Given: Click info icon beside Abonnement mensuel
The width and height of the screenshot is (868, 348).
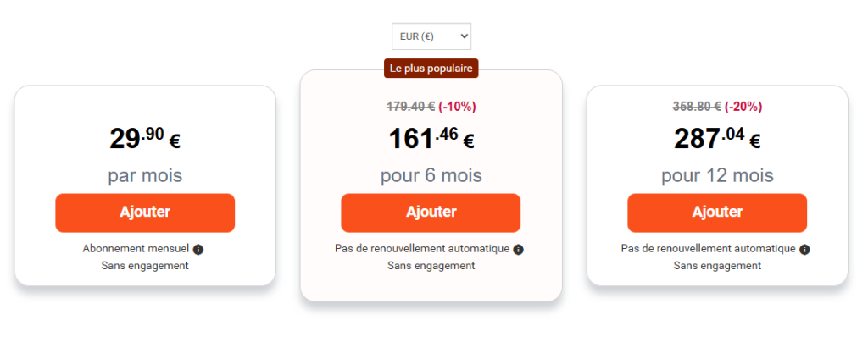Looking at the screenshot, I should pyautogui.click(x=198, y=250).
